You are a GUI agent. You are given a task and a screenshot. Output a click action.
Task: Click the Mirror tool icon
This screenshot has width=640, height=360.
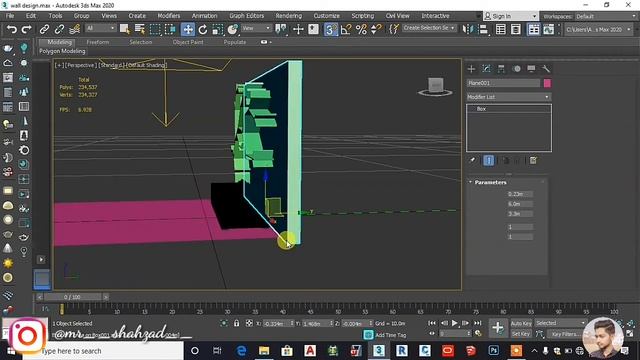tap(467, 29)
